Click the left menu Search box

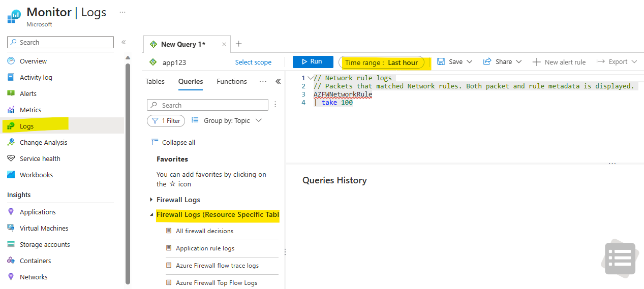coord(60,42)
